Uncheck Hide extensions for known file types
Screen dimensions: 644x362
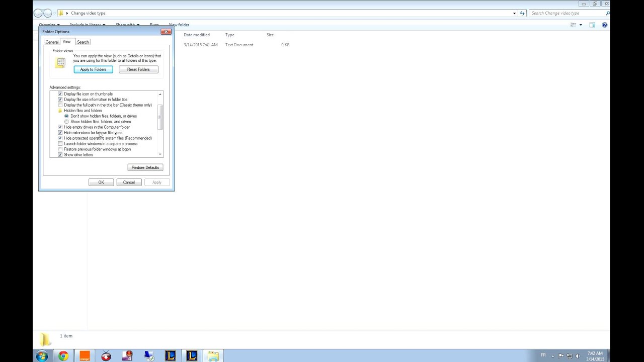(x=60, y=132)
